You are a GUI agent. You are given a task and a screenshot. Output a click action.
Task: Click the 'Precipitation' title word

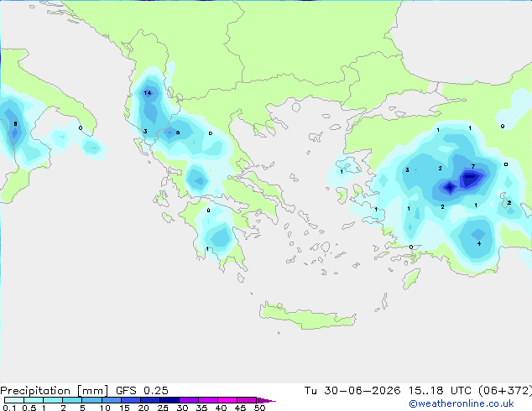(x=35, y=391)
